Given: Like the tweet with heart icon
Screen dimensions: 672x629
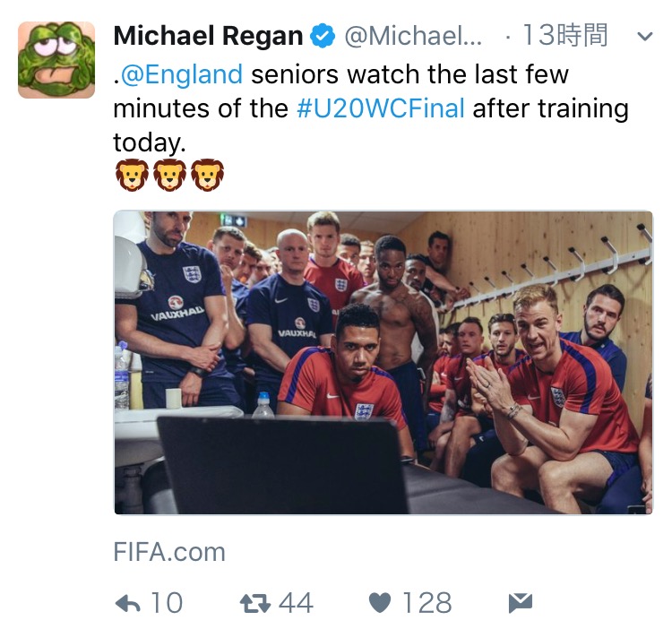Looking at the screenshot, I should (x=380, y=603).
